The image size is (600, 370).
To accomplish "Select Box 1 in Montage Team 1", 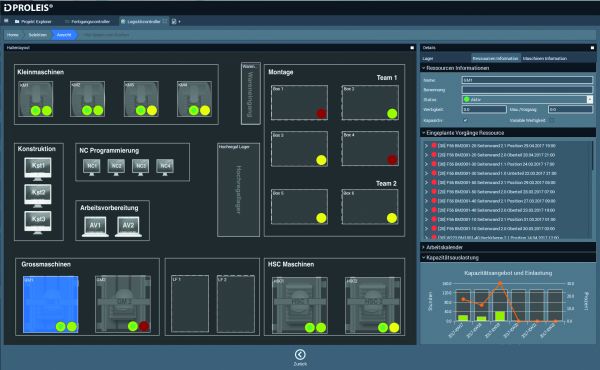I will (x=299, y=102).
